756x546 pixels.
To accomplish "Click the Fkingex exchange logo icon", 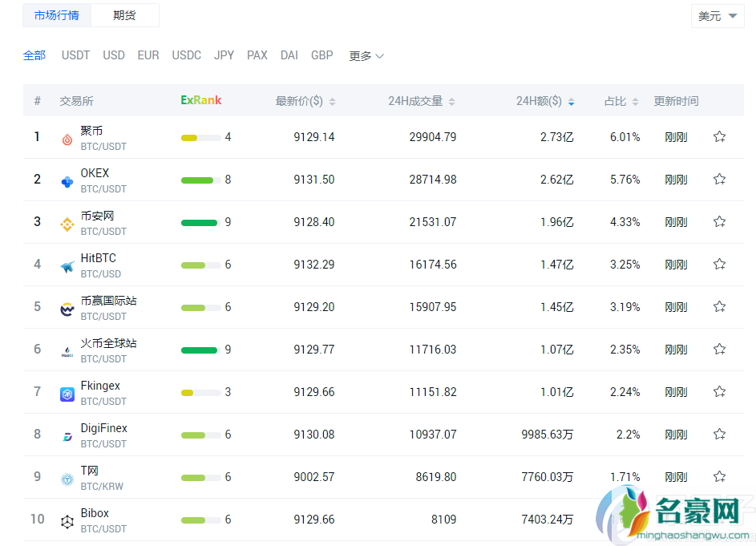I will [x=67, y=394].
